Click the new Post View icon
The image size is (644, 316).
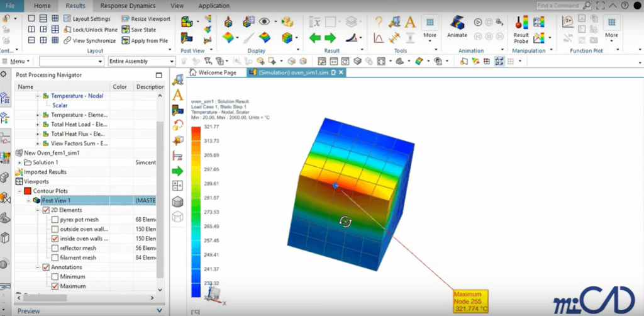click(x=186, y=22)
